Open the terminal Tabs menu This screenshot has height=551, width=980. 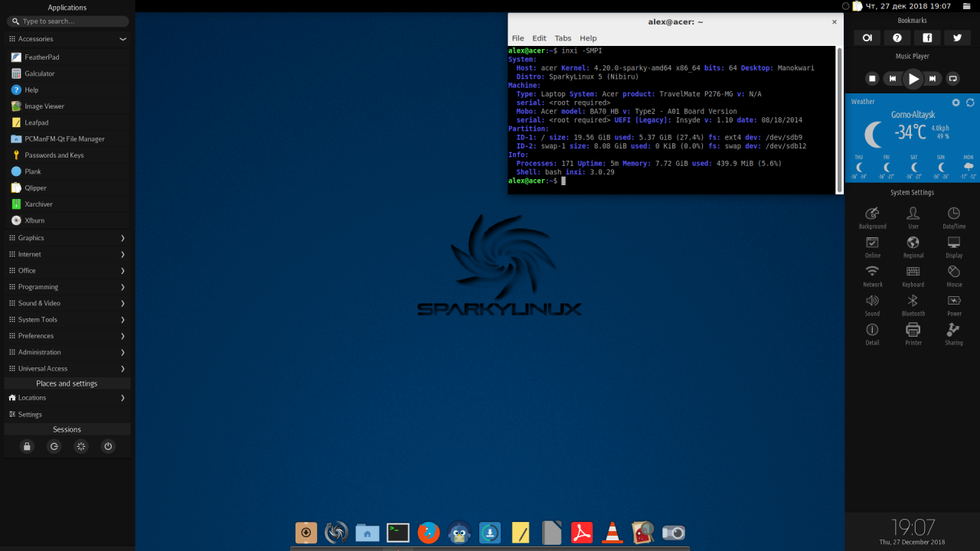pyautogui.click(x=563, y=38)
